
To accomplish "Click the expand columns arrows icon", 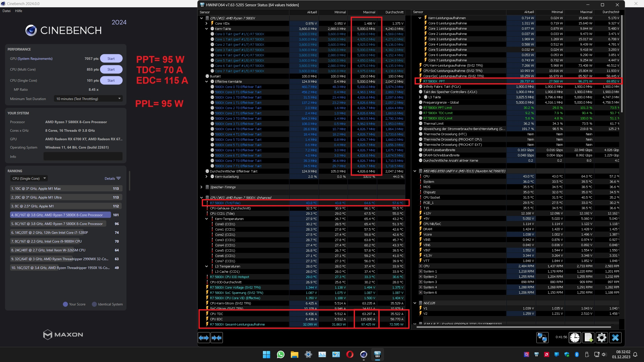I will (x=204, y=338).
